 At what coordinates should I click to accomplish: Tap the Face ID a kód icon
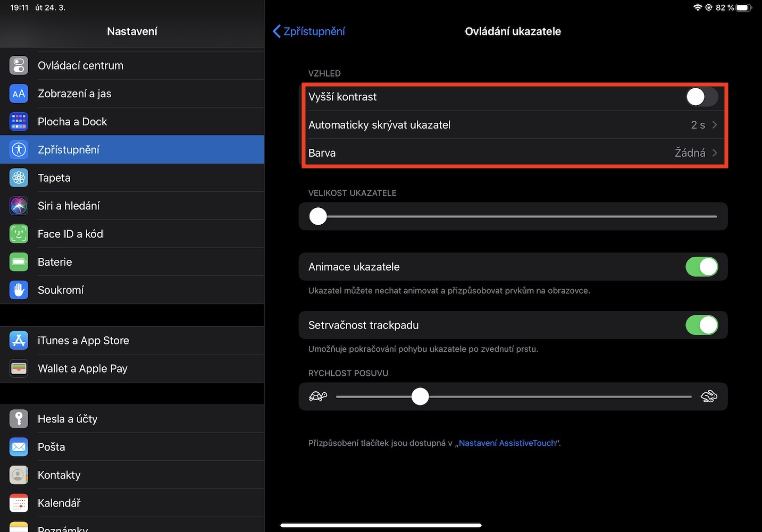point(19,234)
